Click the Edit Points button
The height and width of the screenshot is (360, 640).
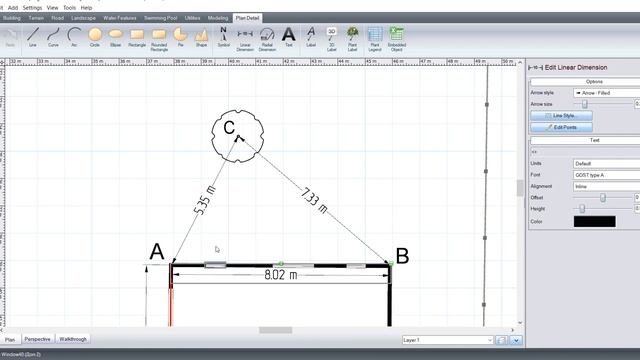click(x=562, y=127)
